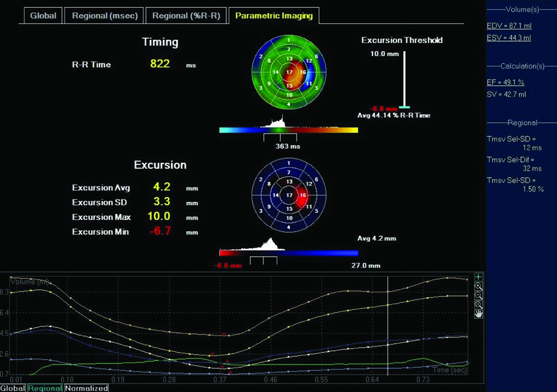
Task: Toggle the Global graph view button
Action: coord(12,388)
